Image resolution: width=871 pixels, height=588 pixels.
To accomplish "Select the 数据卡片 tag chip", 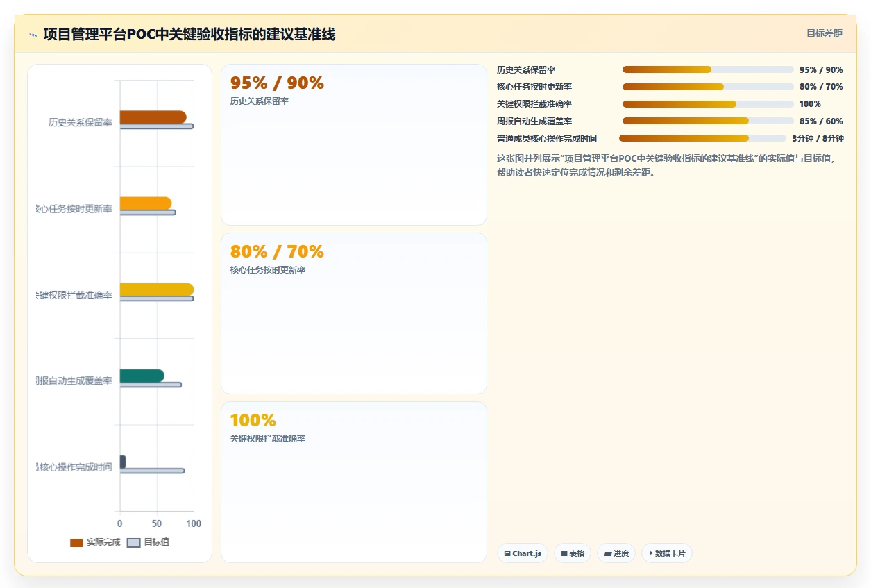I will click(667, 553).
